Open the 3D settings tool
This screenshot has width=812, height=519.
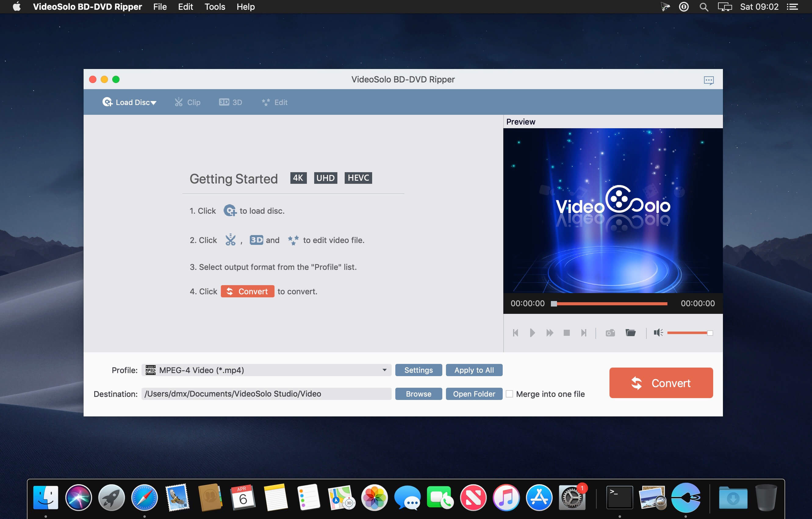[231, 102]
